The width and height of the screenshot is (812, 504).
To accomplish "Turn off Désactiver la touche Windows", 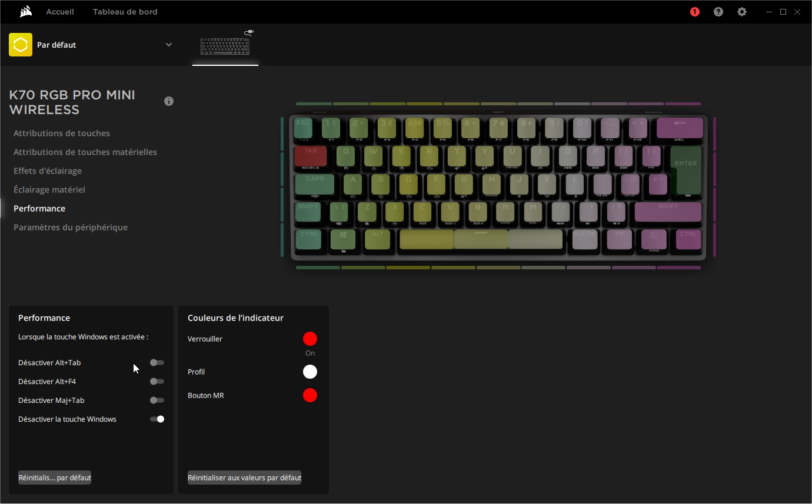I will click(x=157, y=419).
